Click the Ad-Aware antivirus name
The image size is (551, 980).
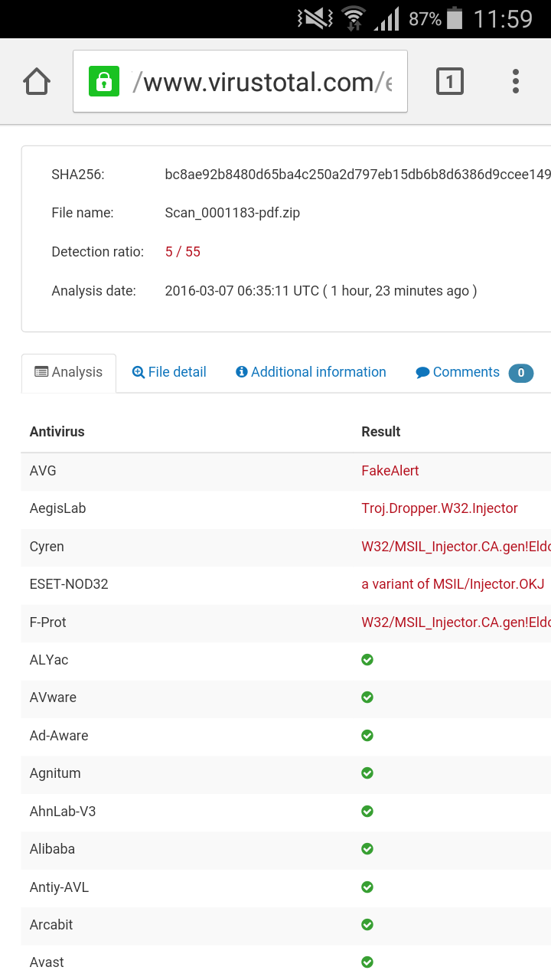pyautogui.click(x=59, y=736)
